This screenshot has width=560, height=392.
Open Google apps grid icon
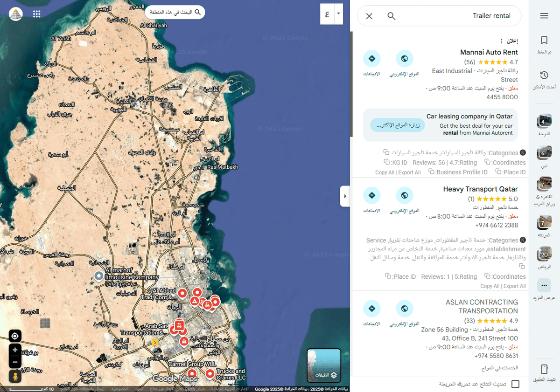click(x=37, y=14)
